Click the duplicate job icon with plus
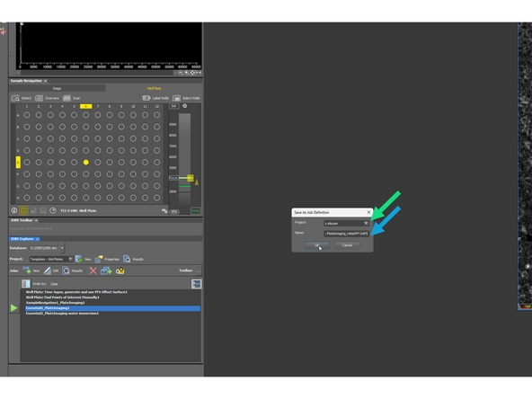 click(x=106, y=270)
